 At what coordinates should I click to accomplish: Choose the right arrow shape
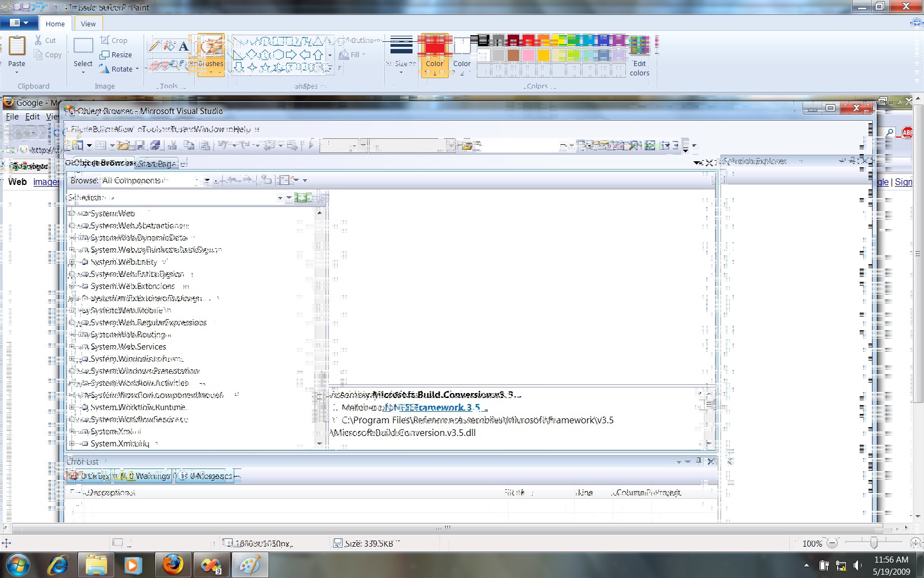pos(291,54)
